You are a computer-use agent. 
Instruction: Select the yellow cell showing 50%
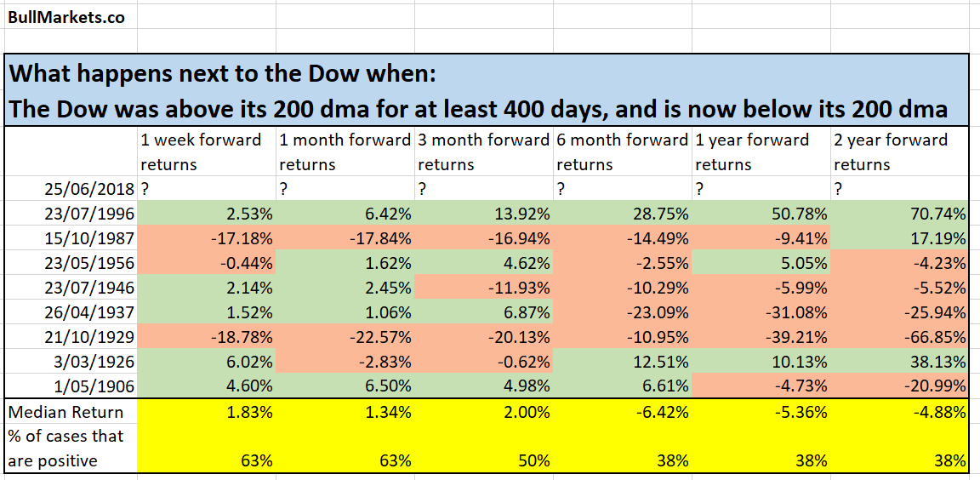tap(484, 460)
